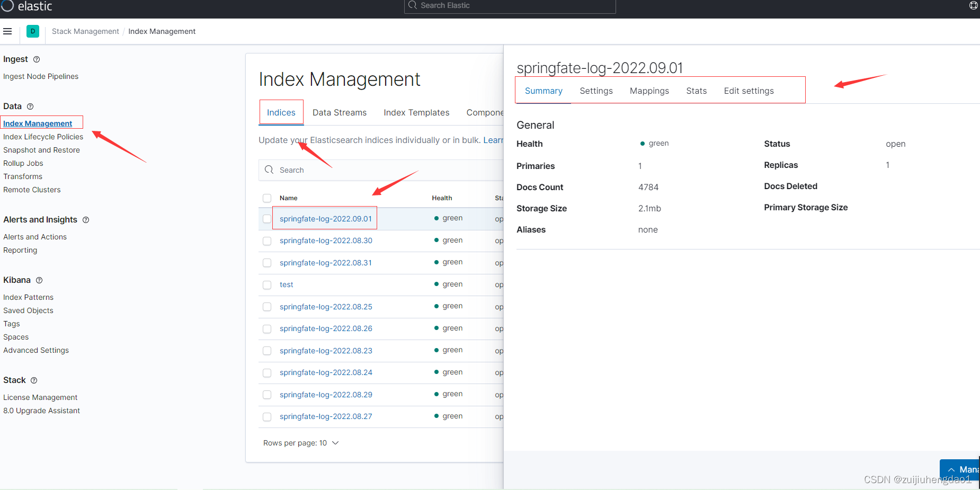Open Remote Clusters in sidebar
Screen dimensions: 980x490
pyautogui.click(x=32, y=190)
